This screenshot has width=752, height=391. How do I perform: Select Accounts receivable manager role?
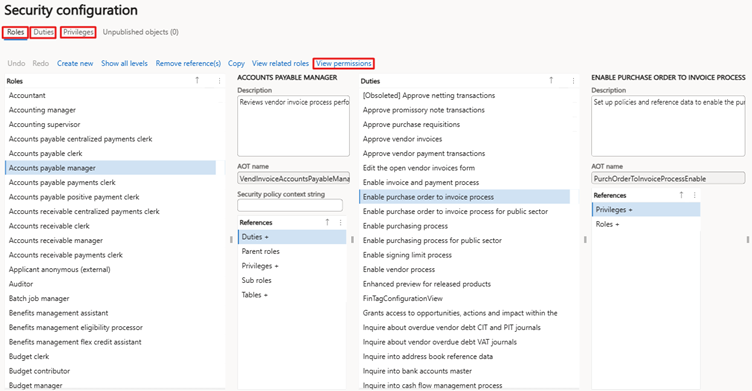(110, 240)
